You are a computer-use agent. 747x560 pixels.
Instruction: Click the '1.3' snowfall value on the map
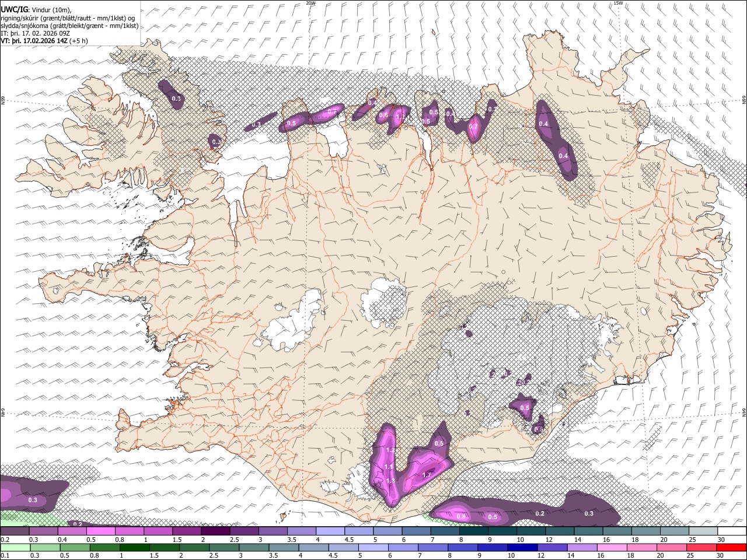click(x=390, y=481)
